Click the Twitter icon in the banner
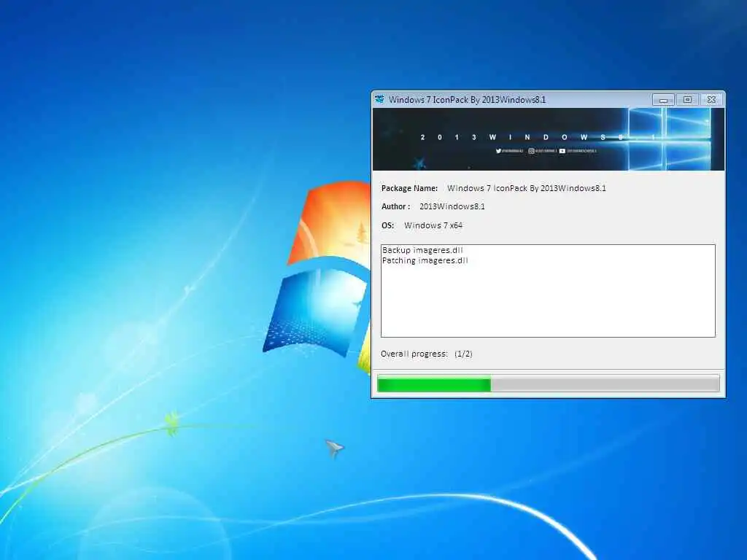 point(498,151)
